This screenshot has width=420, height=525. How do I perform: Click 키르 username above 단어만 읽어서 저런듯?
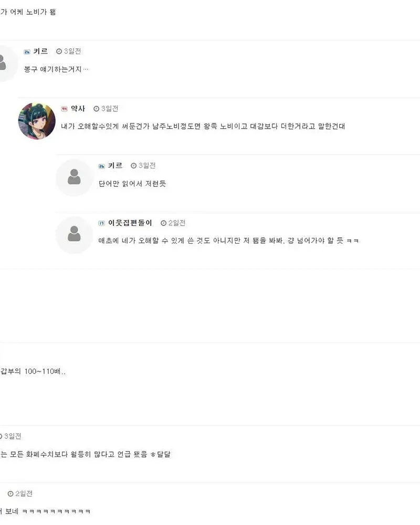pos(115,166)
